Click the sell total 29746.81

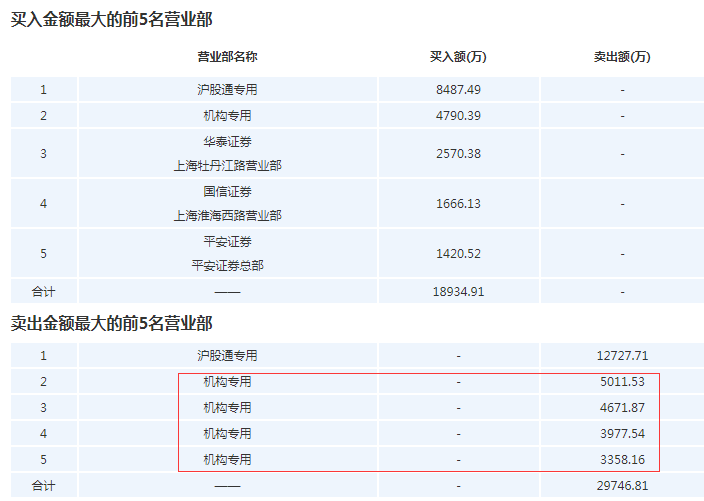click(x=621, y=486)
